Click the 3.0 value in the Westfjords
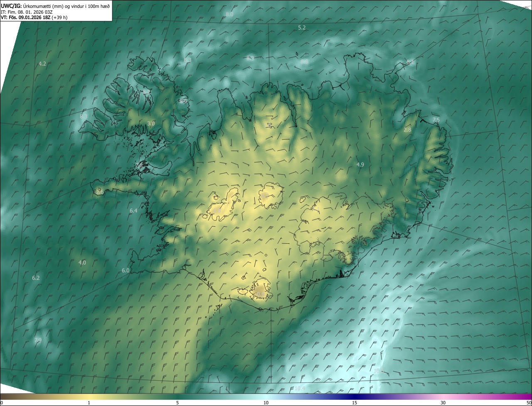The width and height of the screenshot is (532, 406). pyautogui.click(x=151, y=123)
